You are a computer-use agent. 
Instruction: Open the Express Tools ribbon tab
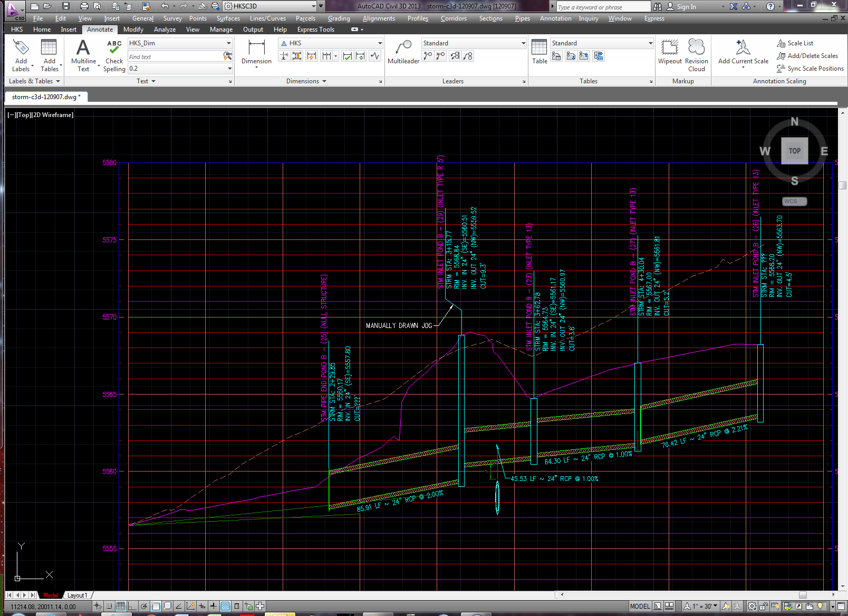tap(315, 30)
